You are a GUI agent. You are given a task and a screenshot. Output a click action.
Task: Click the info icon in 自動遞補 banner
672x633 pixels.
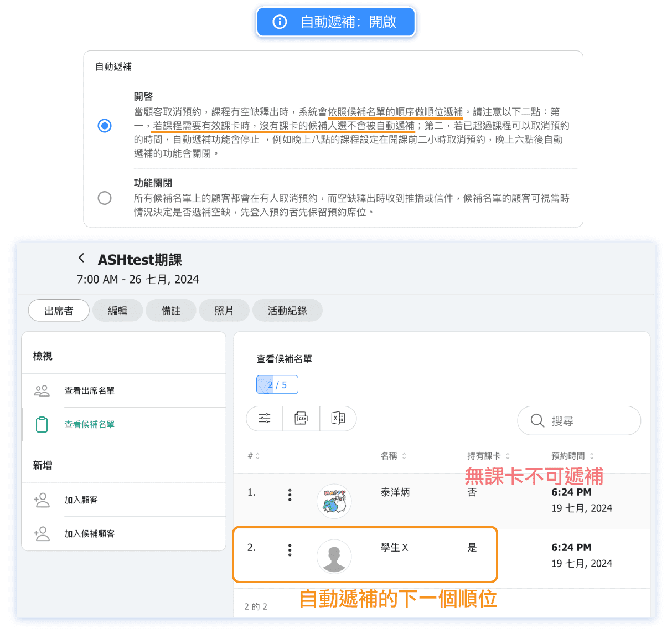click(x=280, y=22)
